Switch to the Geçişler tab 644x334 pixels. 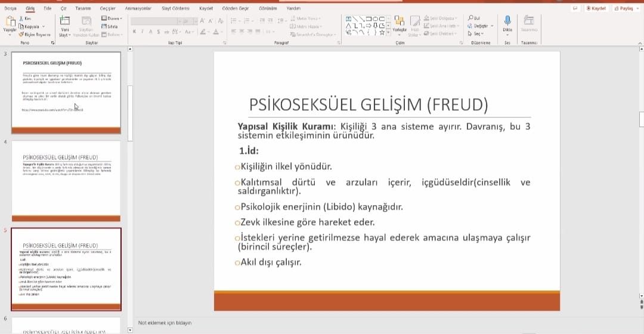click(x=107, y=8)
